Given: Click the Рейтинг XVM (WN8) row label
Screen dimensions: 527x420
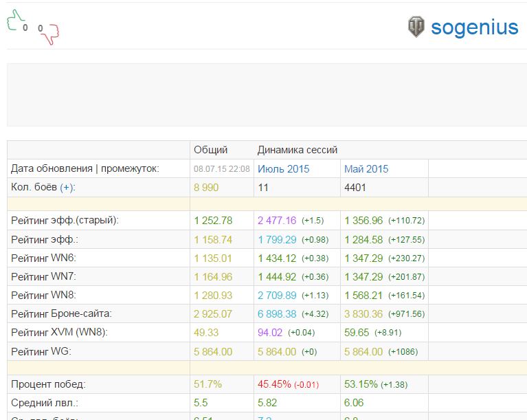Looking at the screenshot, I should (59, 333).
